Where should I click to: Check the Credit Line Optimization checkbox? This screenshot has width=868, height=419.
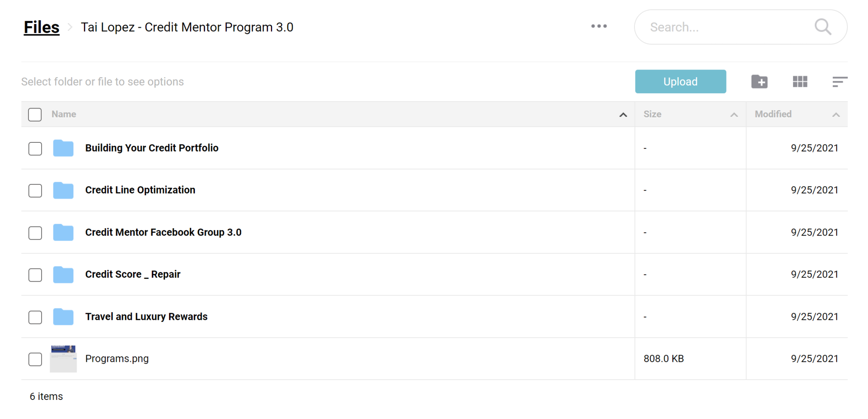click(x=35, y=191)
